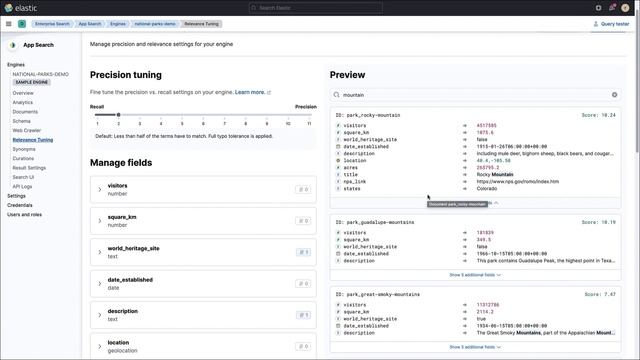Open API Logs in the sidebar
The width and height of the screenshot is (640, 360).
pyautogui.click(x=22, y=187)
